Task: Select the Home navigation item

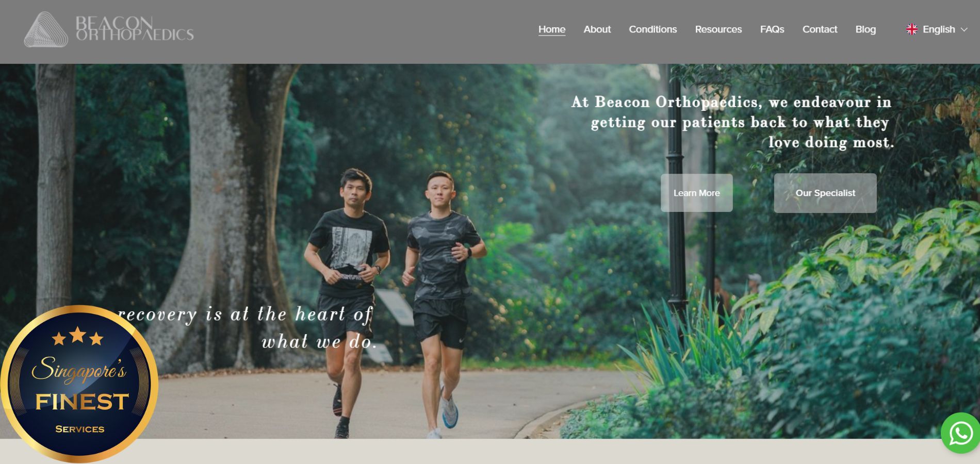Action: pos(552,29)
